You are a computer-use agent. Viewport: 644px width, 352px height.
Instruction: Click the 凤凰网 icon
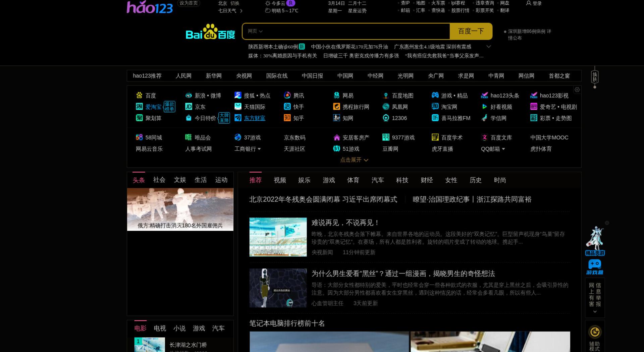(x=386, y=107)
